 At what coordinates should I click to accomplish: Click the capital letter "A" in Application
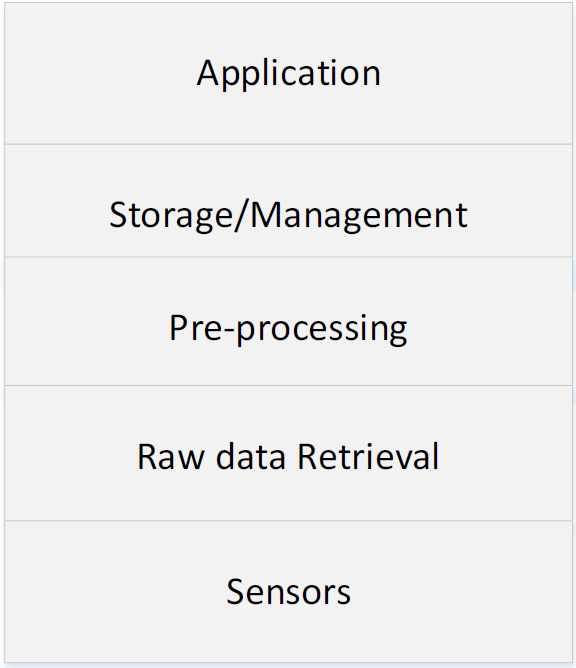coord(208,73)
